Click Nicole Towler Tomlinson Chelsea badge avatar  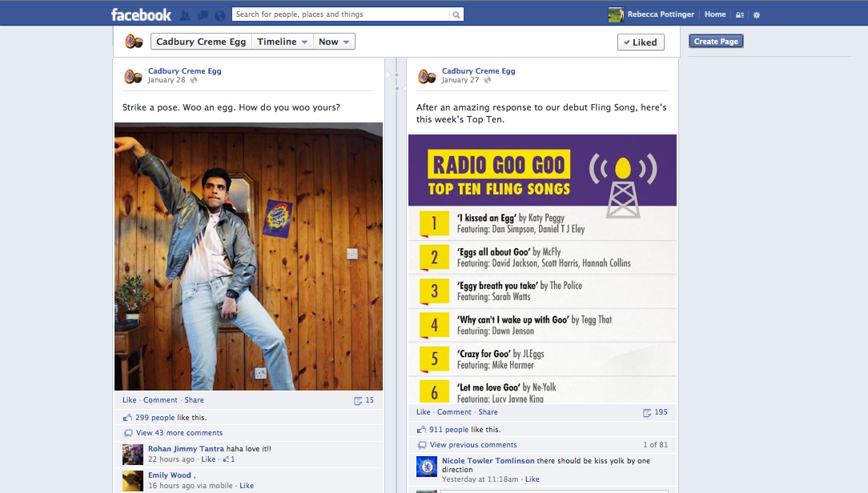point(427,467)
